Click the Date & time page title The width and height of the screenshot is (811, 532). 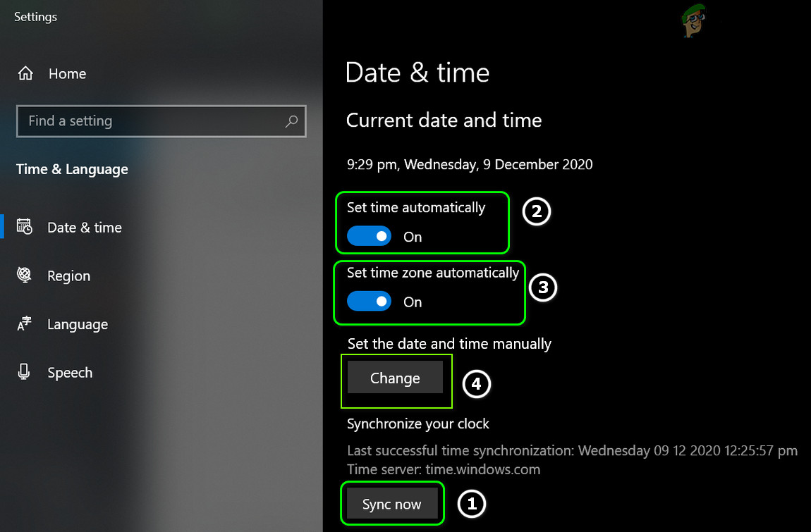click(417, 73)
